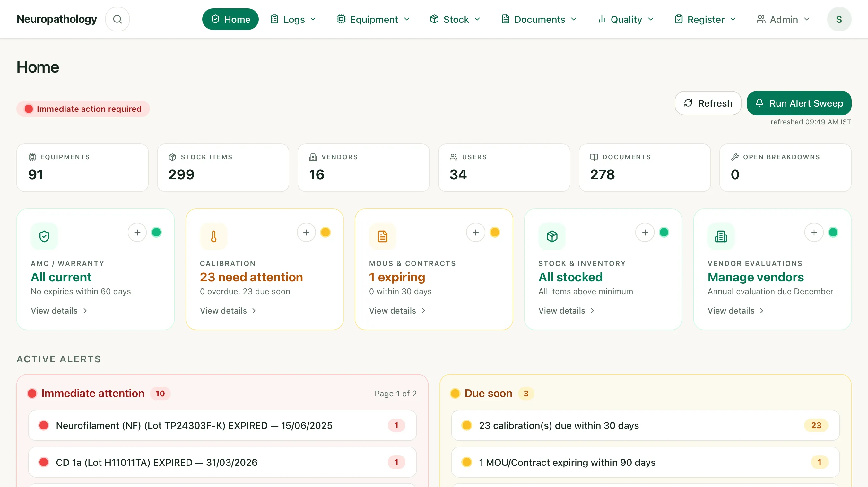Expand the Logs dropdown menu

click(293, 19)
